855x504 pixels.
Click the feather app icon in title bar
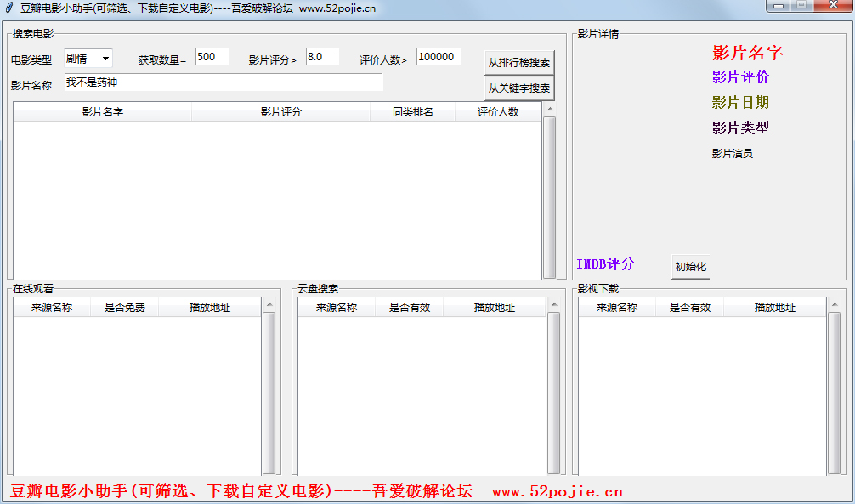click(x=9, y=8)
